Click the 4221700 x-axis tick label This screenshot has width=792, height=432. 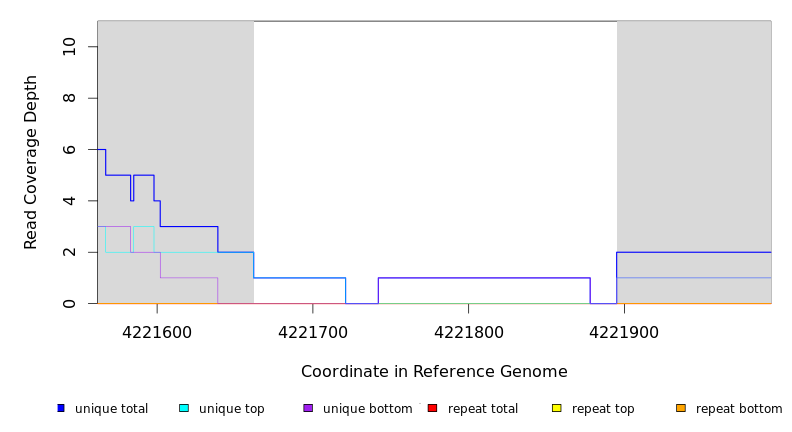[313, 332]
